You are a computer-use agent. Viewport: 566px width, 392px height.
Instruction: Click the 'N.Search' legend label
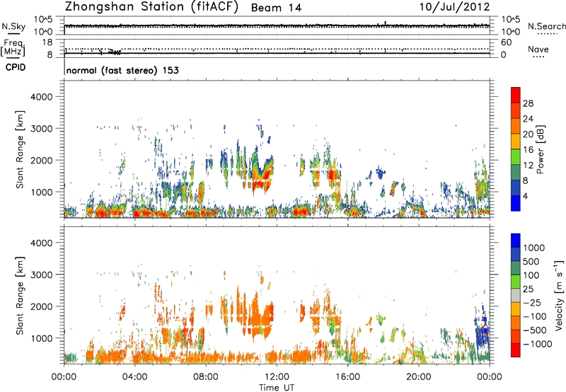point(546,26)
